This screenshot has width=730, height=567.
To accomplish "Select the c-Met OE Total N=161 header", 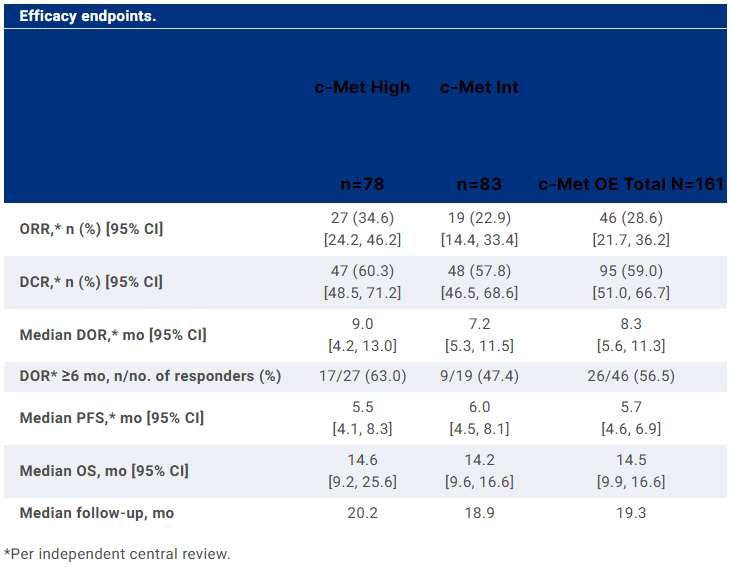I will tap(631, 184).
